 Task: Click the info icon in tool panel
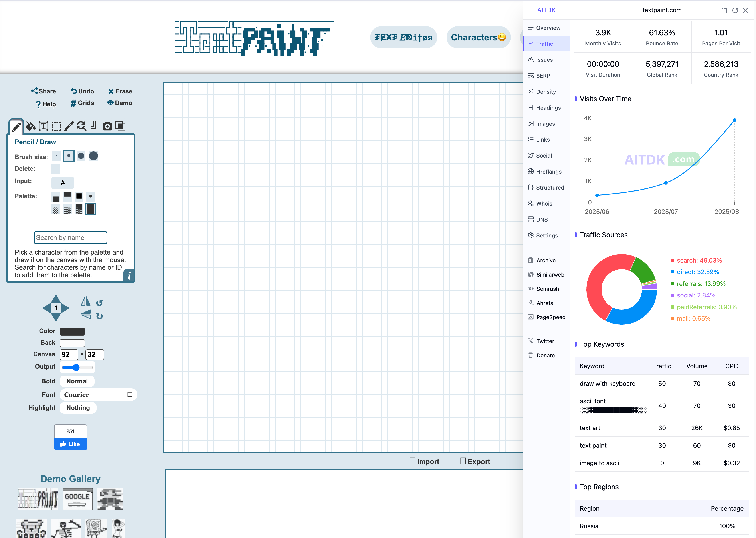click(x=129, y=276)
